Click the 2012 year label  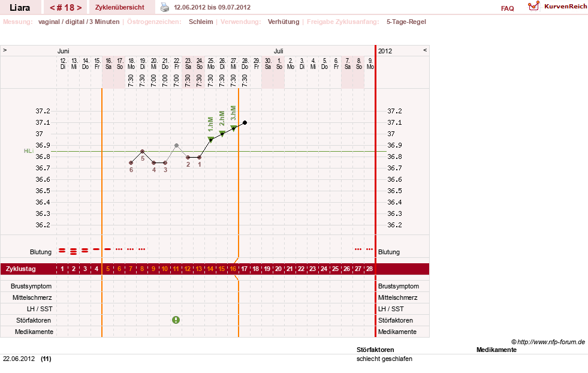click(385, 51)
